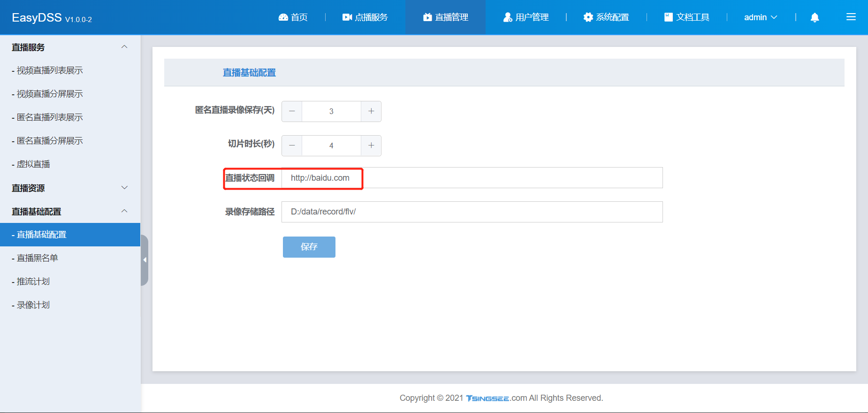Open 虚拟直播 in sidebar
The width and height of the screenshot is (868, 413).
70,164
